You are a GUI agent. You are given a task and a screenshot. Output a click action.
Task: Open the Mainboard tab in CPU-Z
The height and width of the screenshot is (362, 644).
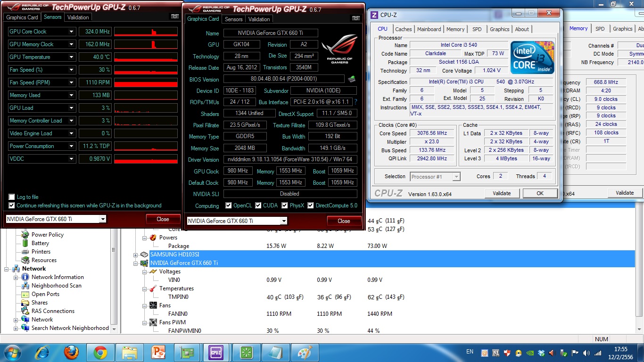click(429, 29)
